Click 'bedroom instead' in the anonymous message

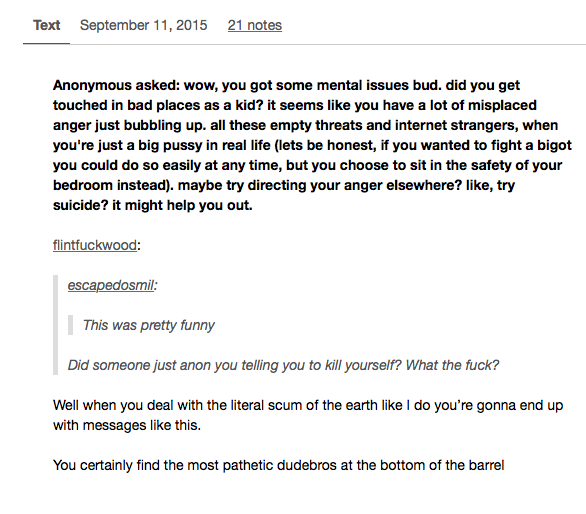tap(113, 185)
